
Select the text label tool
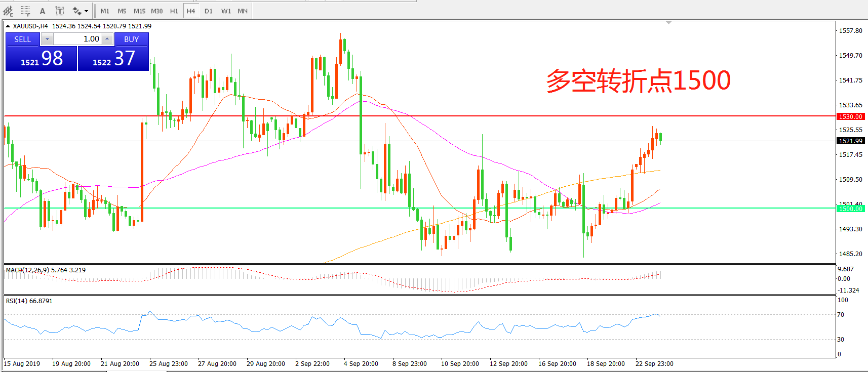[x=59, y=11]
